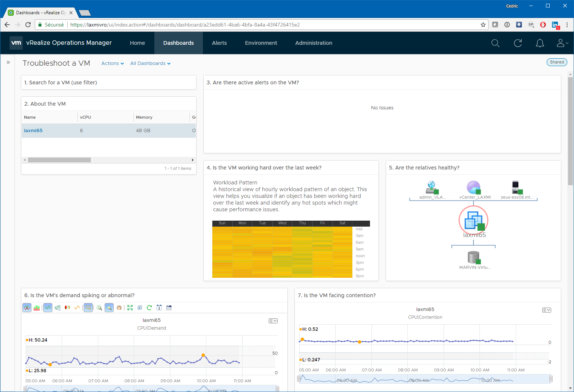The width and height of the screenshot is (574, 392).
Task: Click the green fit-to-view arrows icon
Action: pyautogui.click(x=130, y=308)
